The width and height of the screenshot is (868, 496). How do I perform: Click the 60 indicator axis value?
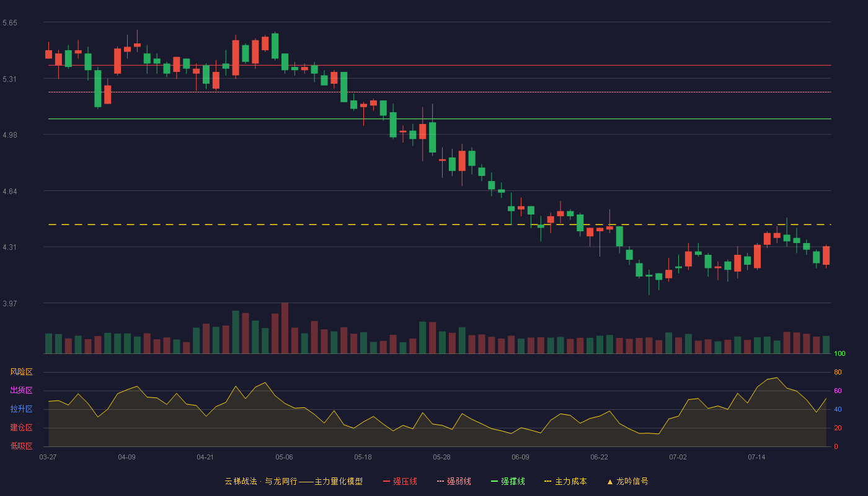coord(838,391)
